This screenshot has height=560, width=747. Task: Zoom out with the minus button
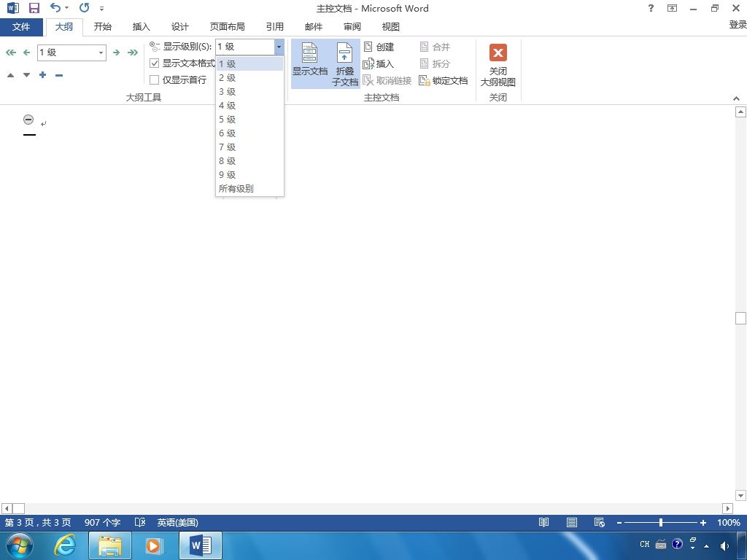(619, 522)
